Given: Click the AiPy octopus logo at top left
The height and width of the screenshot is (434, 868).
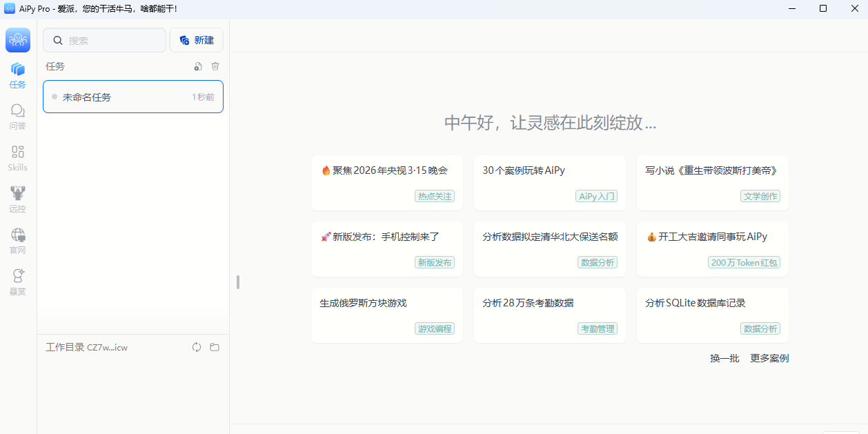Looking at the screenshot, I should tap(17, 39).
